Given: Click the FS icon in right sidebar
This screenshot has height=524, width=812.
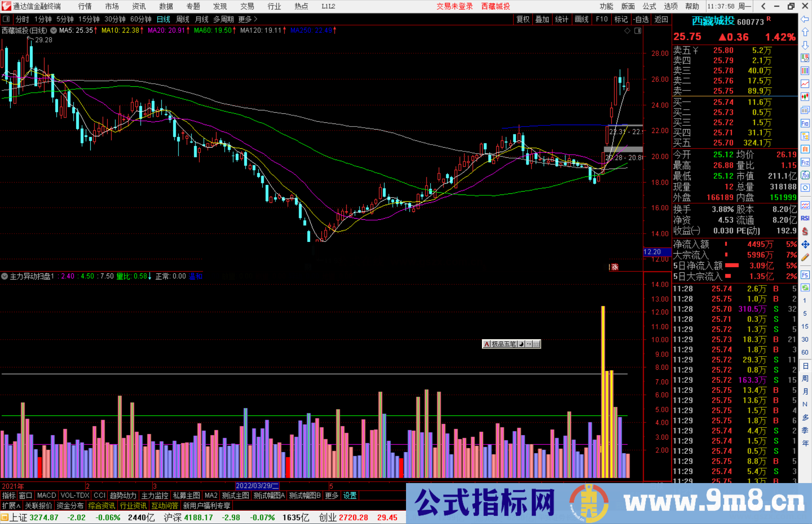Looking at the screenshot, I should [x=805, y=275].
